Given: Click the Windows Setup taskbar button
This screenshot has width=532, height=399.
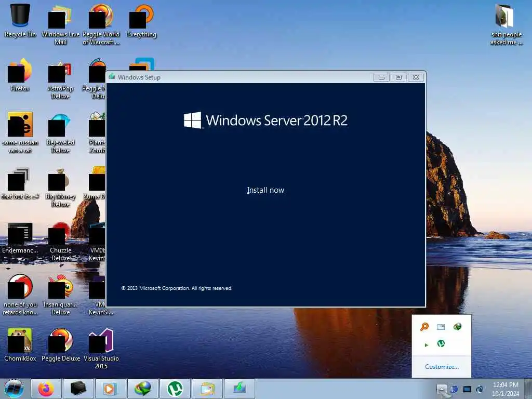Looking at the screenshot, I should (x=239, y=389).
